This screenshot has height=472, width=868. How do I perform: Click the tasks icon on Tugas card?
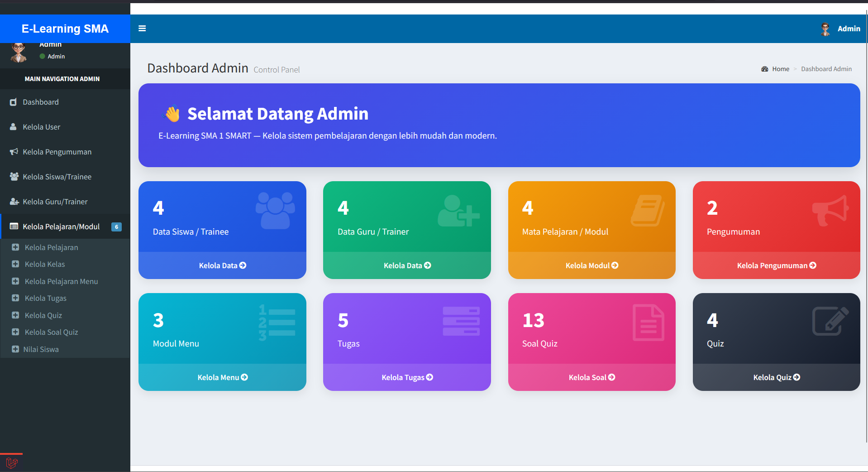pyautogui.click(x=461, y=321)
